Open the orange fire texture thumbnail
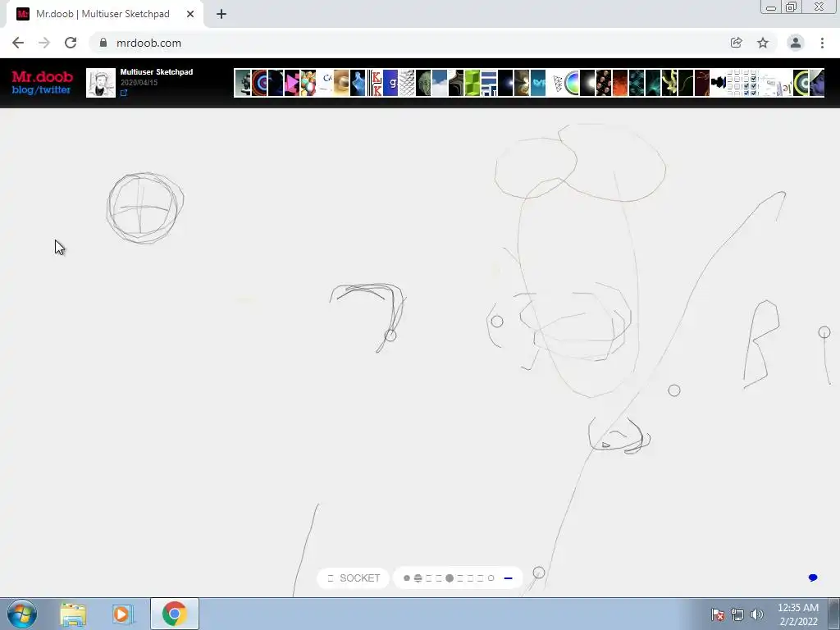 620,83
